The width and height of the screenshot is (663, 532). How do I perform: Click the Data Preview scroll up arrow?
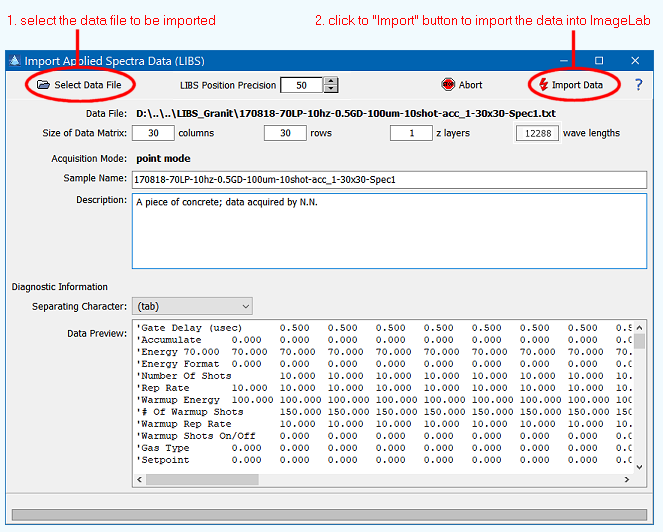point(639,328)
